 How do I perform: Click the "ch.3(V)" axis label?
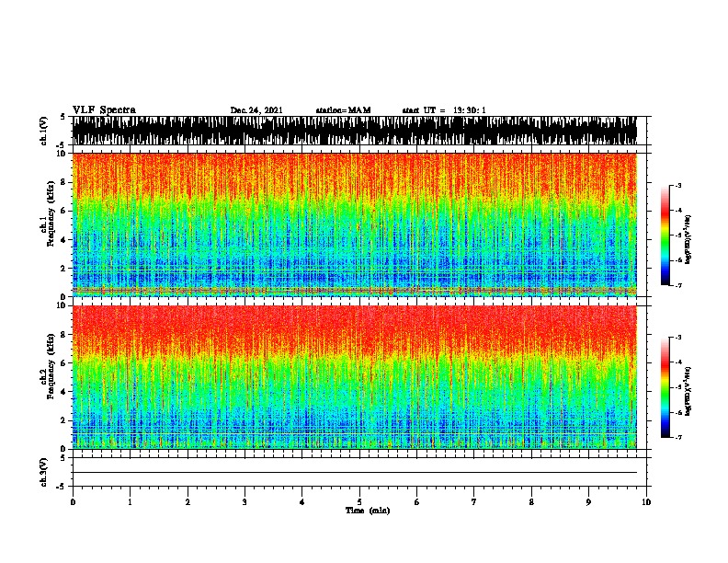tap(44, 472)
